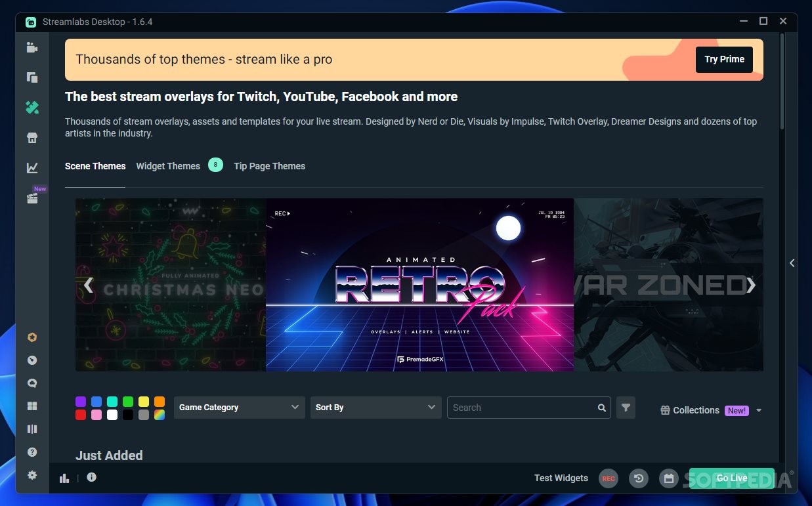Toggle the replay buffer icon
Image resolution: width=812 pixels, height=506 pixels.
pos(639,478)
